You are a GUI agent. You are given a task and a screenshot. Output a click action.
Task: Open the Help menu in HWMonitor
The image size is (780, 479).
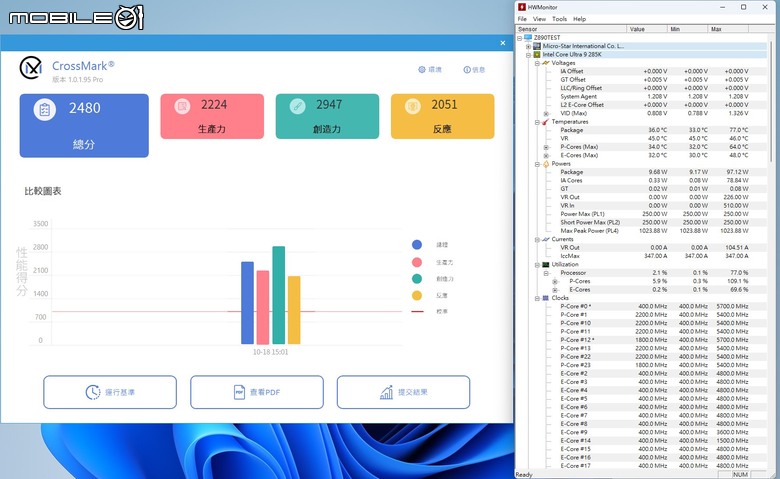click(x=580, y=19)
